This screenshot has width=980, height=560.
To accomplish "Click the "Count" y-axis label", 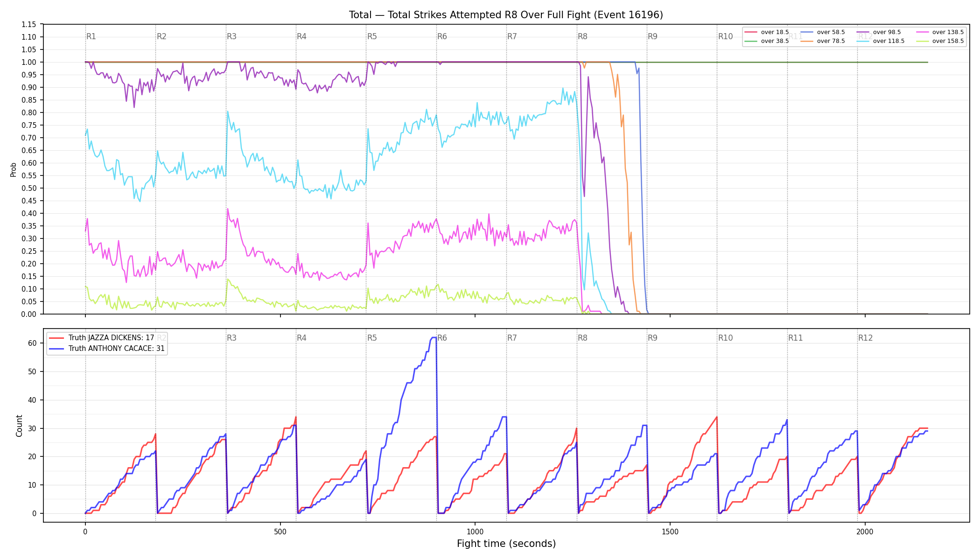I will click(x=19, y=426).
